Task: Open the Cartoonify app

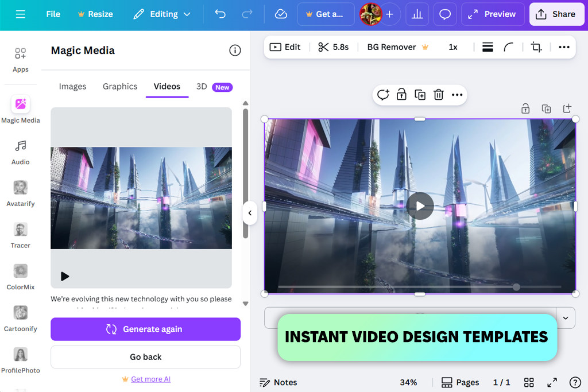Action: pyautogui.click(x=20, y=319)
